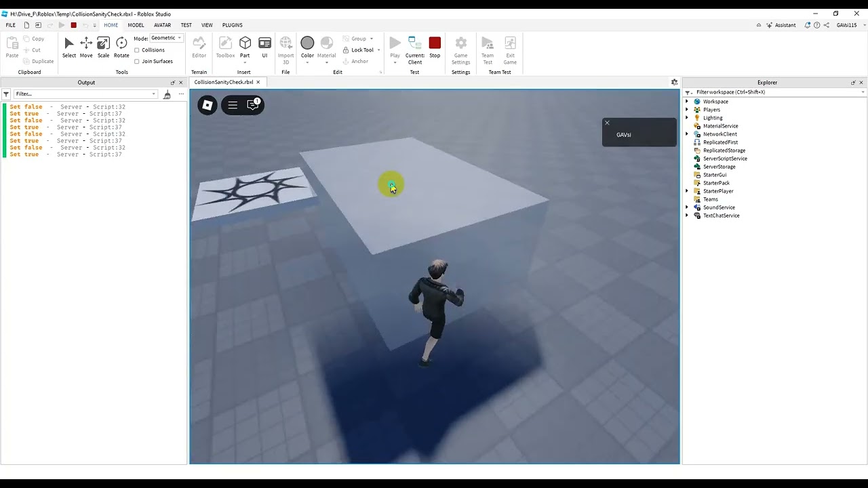
Task: Activate the Rotate tool
Action: pos(121,47)
